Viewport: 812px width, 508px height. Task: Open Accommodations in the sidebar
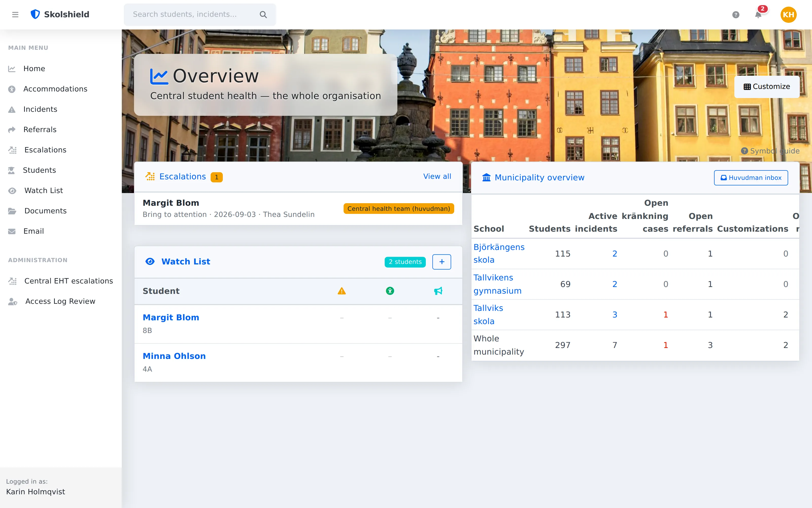61,89
